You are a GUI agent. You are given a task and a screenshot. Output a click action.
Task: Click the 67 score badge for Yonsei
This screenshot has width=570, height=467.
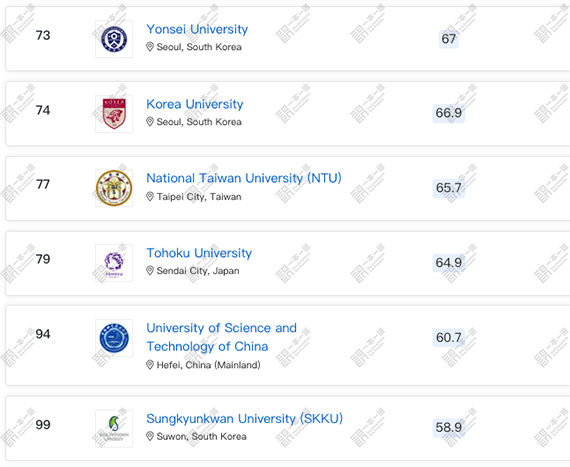449,39
